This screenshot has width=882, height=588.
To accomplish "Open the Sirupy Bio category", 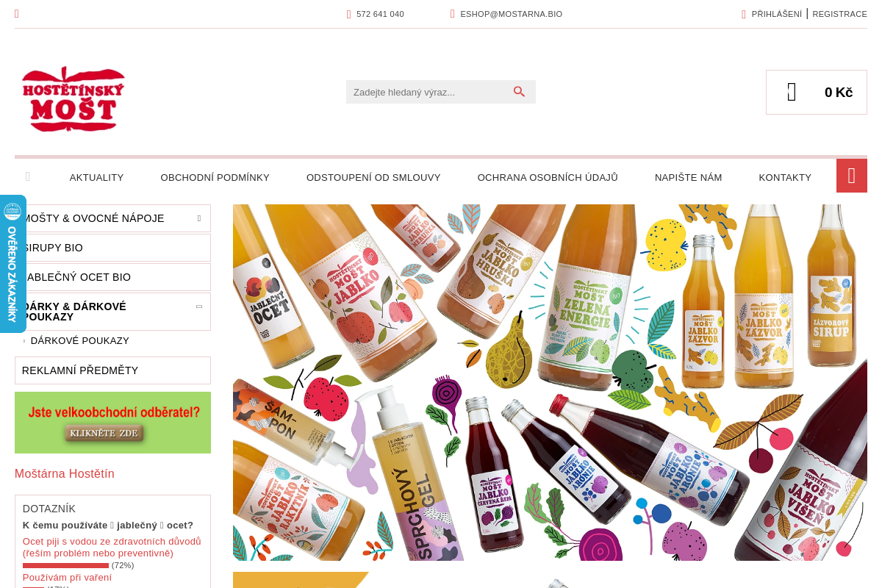I will (x=112, y=248).
